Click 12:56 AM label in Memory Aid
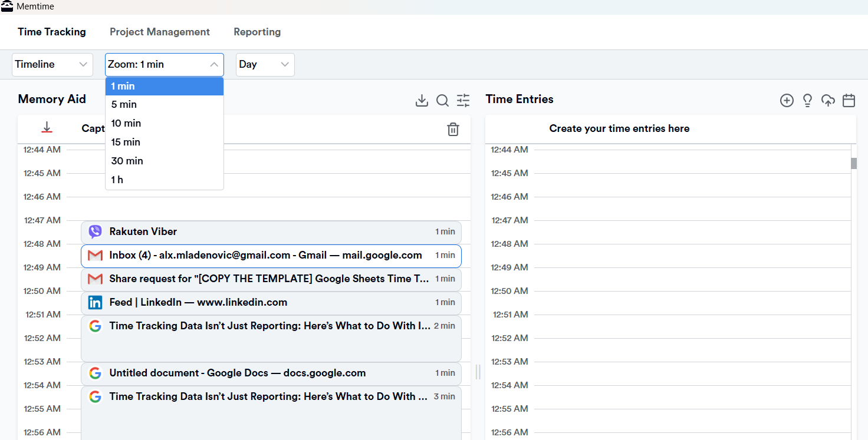The height and width of the screenshot is (440, 868). 42,432
